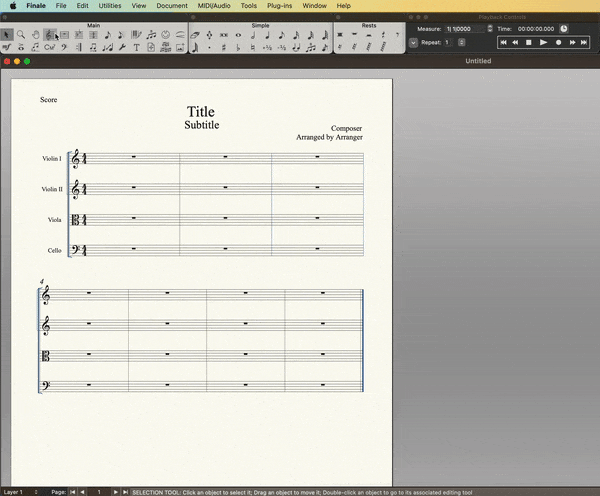
Task: Open the Apple menu
Action: pyautogui.click(x=12, y=6)
